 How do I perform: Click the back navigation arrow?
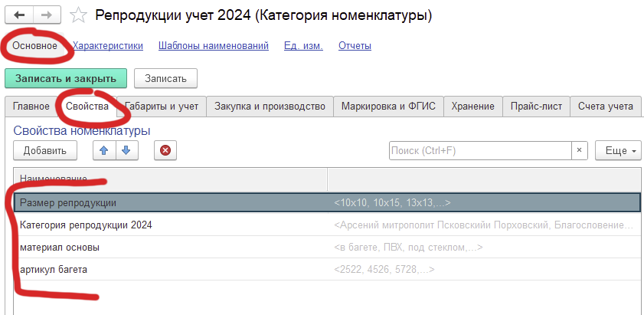(18, 15)
